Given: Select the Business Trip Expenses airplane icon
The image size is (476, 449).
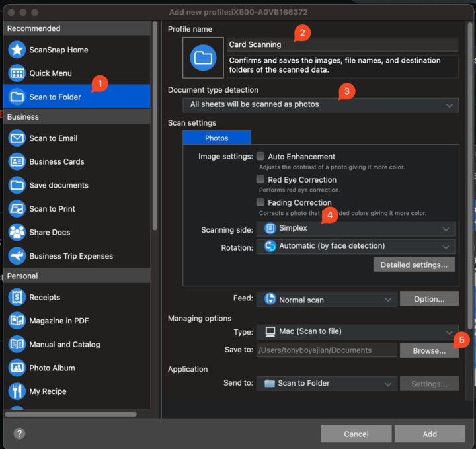Looking at the screenshot, I should tap(17, 256).
